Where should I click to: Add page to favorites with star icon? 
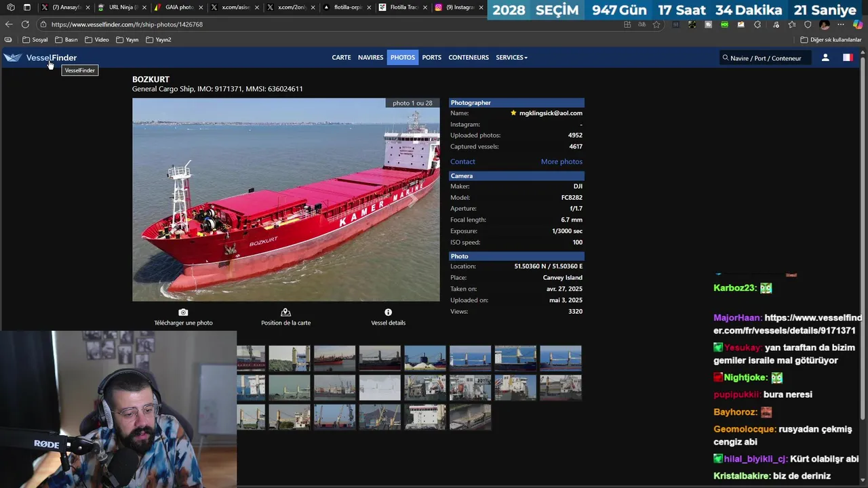[x=656, y=24]
